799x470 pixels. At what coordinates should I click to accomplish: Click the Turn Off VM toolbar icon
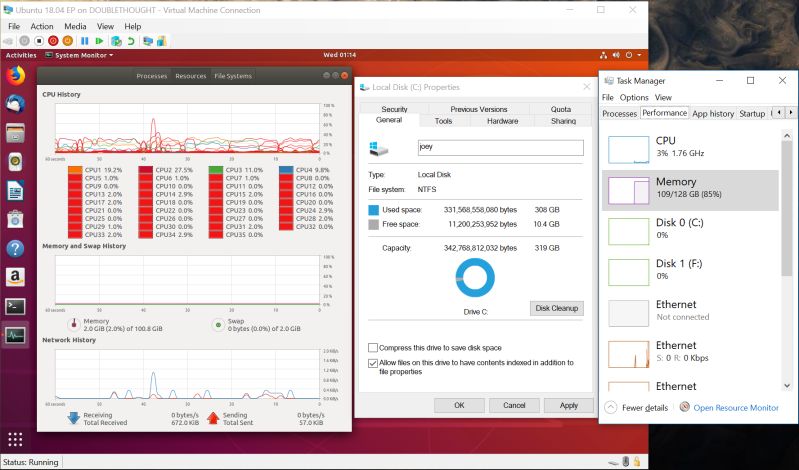[x=39, y=41]
